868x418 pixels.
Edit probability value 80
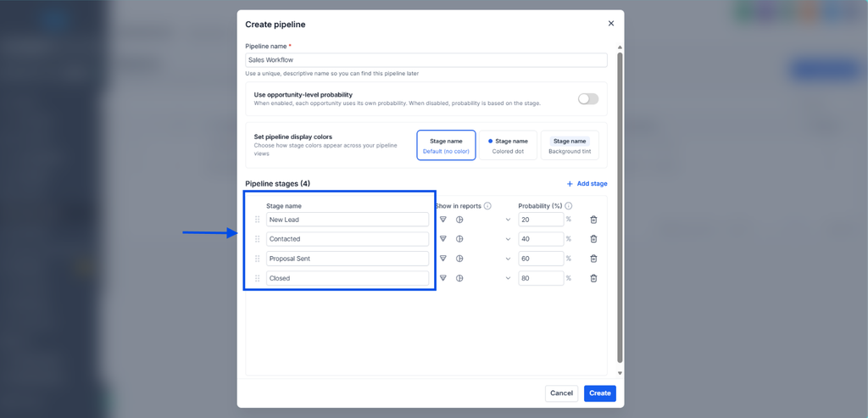pos(541,278)
